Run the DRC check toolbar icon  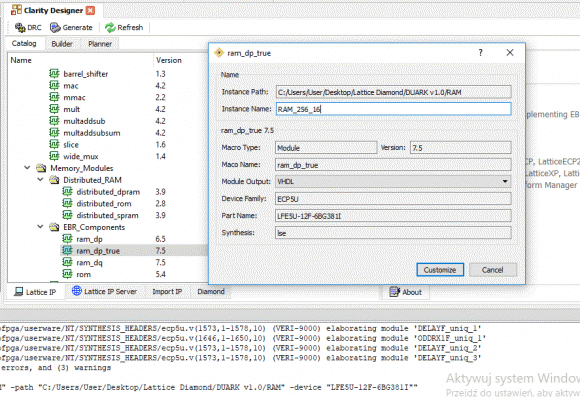(20, 27)
